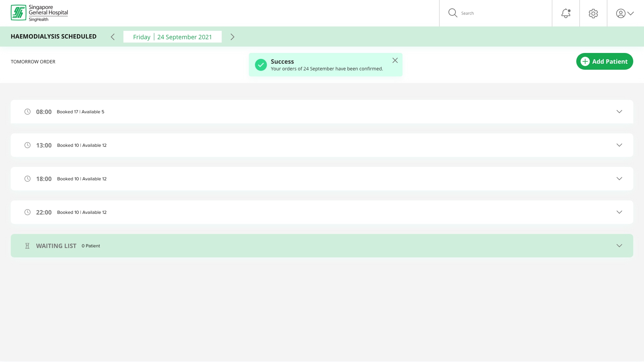Screen dimensions: 644x362
Task: Click the TOMORROW ORDER link
Action: point(33,62)
